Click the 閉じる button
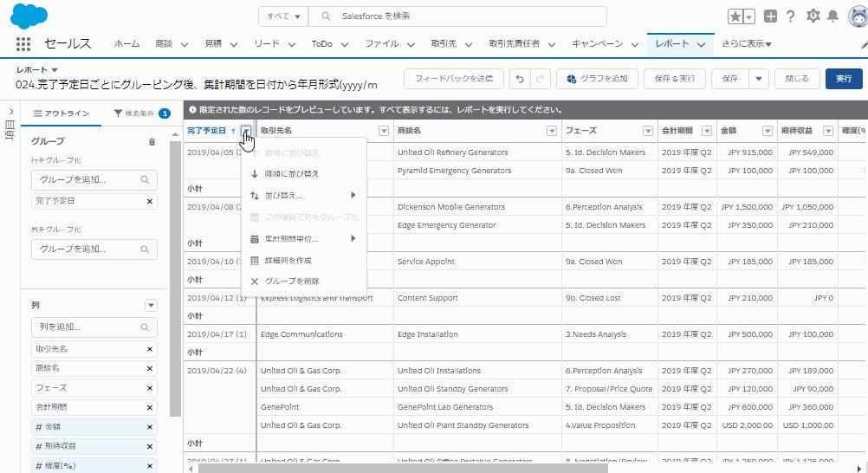This screenshot has width=868, height=473. [x=797, y=79]
